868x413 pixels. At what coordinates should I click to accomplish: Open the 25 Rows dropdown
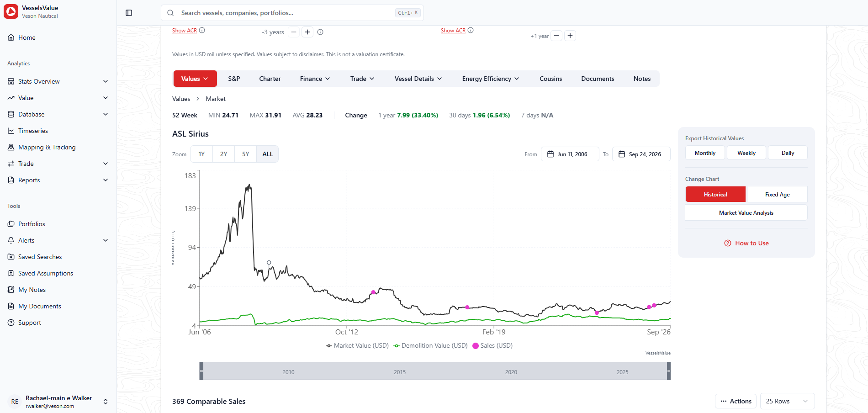(x=787, y=401)
